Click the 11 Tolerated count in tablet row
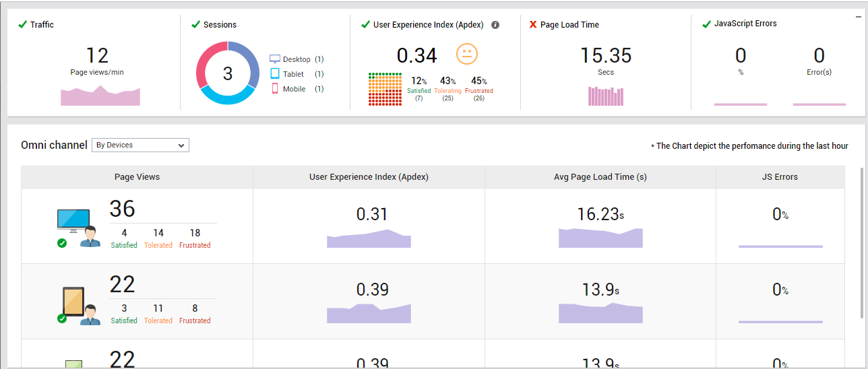The image size is (868, 369). point(158,308)
